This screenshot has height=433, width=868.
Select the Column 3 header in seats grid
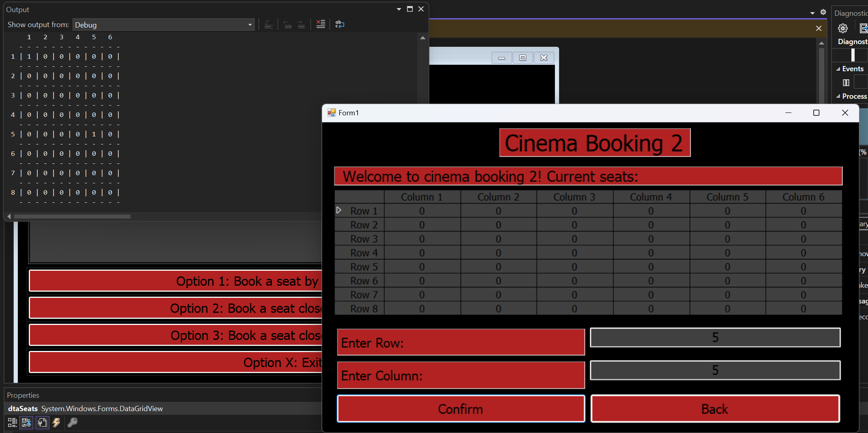coord(574,197)
